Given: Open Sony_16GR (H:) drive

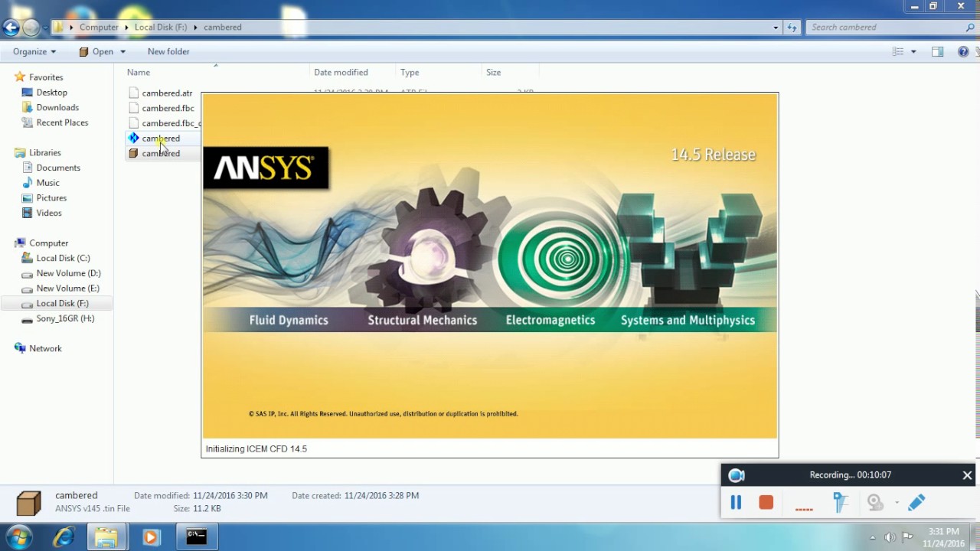Looking at the screenshot, I should [65, 318].
